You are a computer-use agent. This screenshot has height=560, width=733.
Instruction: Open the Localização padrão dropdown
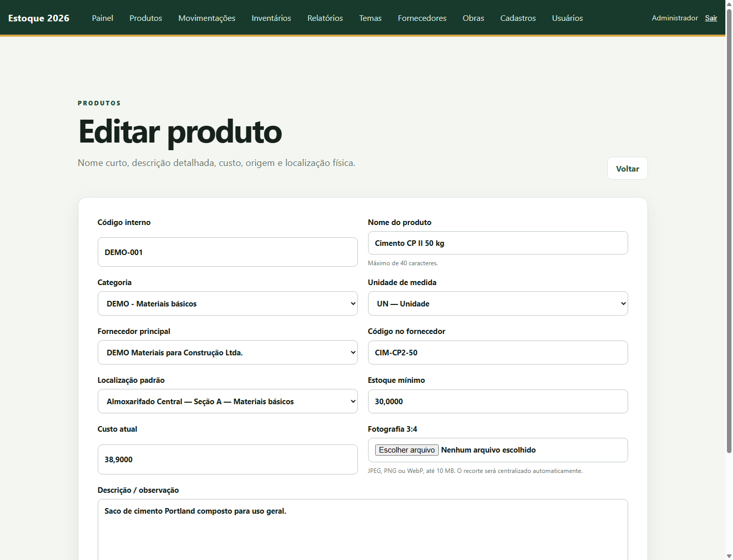[x=228, y=401]
